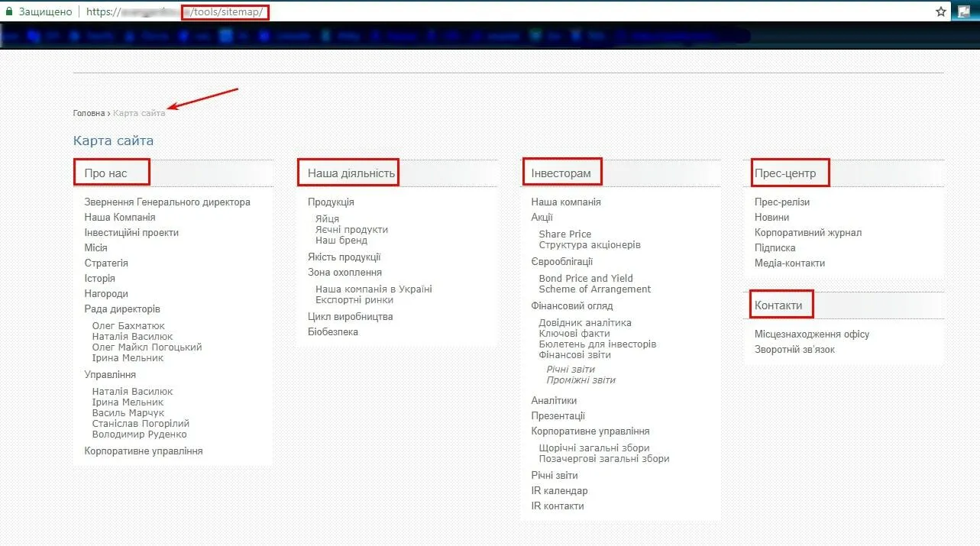
Task: Open Структура акціонерів link
Action: coord(590,245)
